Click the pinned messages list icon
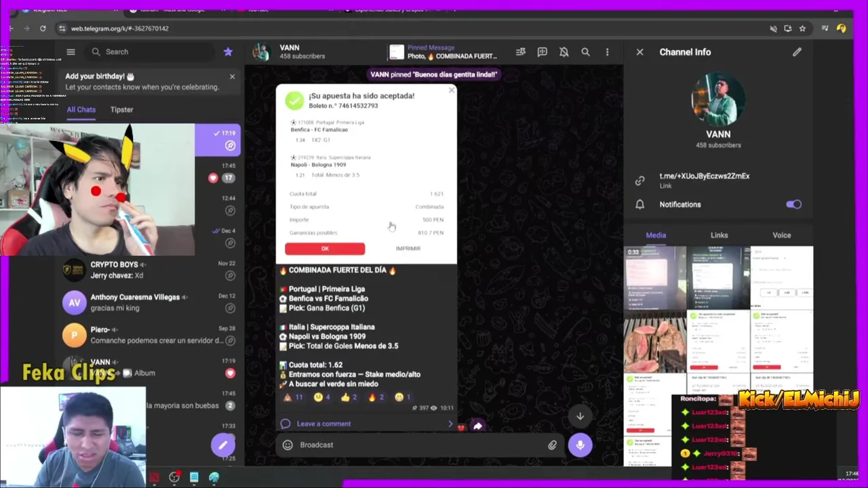Viewport: 868px width, 488px height. pos(521,52)
